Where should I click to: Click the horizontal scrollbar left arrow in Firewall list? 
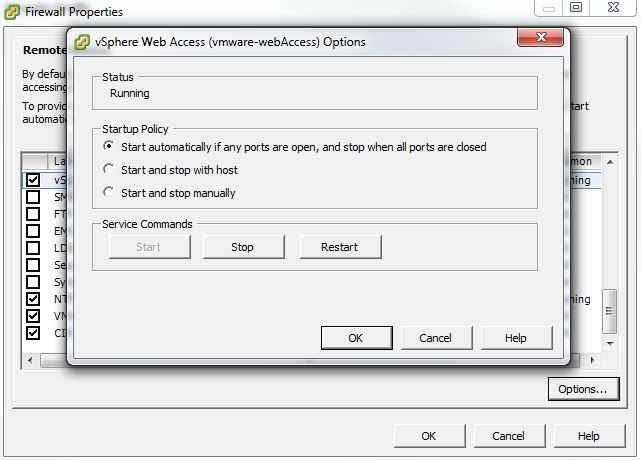(30, 360)
